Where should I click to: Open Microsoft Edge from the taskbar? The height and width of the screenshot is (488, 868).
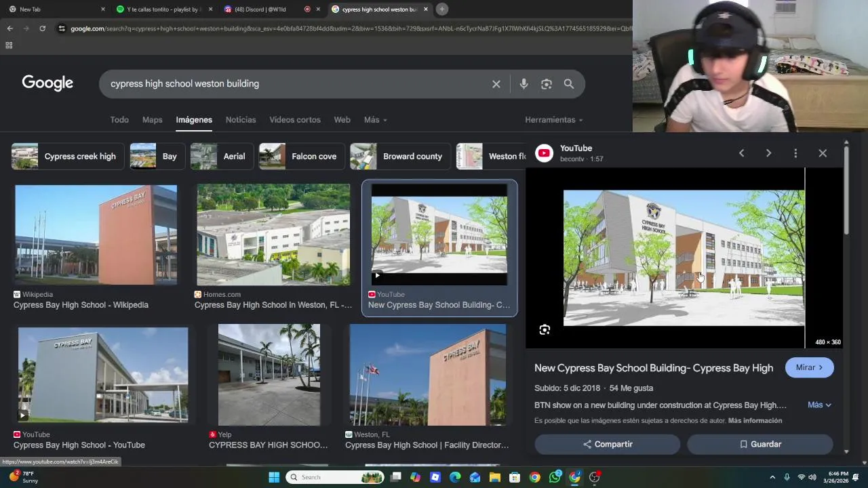pos(455,477)
